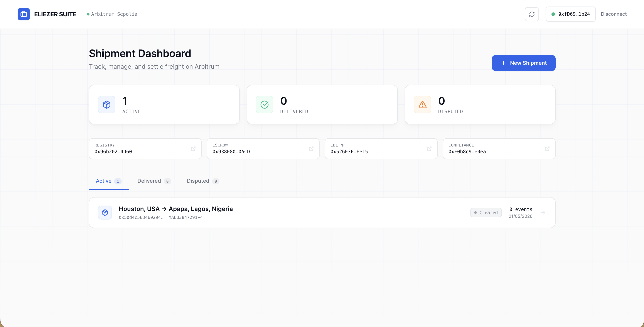Click the New Shipment button
The image size is (644, 327).
[x=524, y=63]
